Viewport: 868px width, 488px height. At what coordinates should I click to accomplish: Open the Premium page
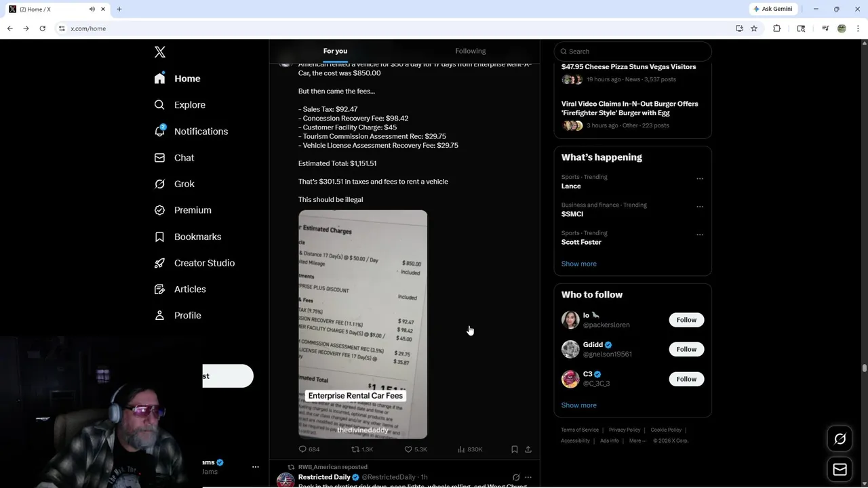(183, 210)
